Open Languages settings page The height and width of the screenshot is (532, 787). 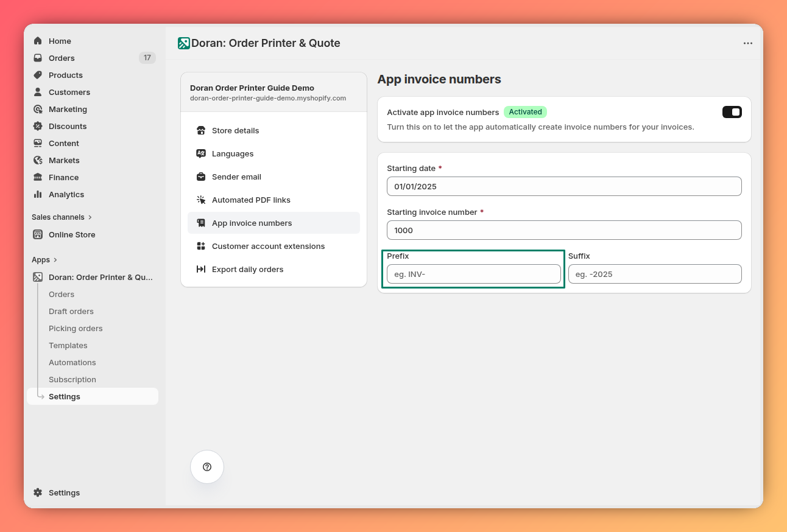click(x=274, y=153)
